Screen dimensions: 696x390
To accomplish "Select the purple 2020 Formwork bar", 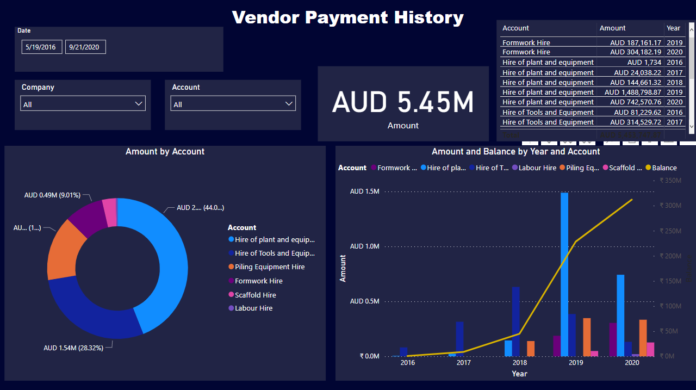I will (x=613, y=339).
